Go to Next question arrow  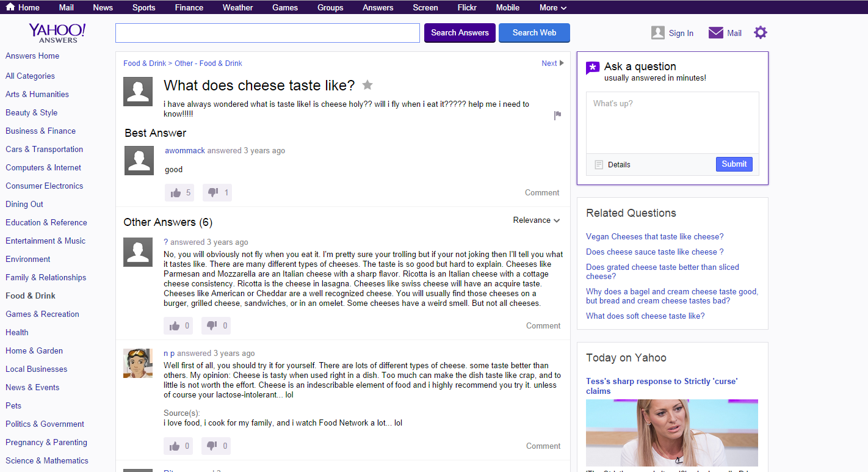tap(552, 64)
